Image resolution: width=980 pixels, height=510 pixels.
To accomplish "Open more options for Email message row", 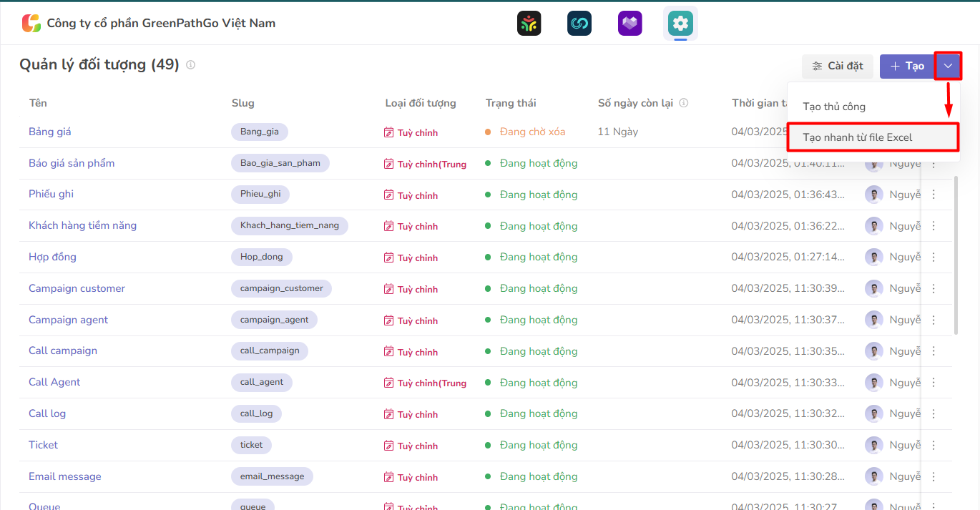I will (x=934, y=477).
